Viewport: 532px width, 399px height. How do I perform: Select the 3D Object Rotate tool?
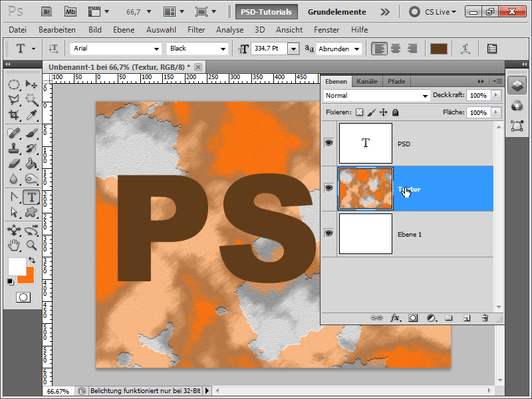point(13,230)
